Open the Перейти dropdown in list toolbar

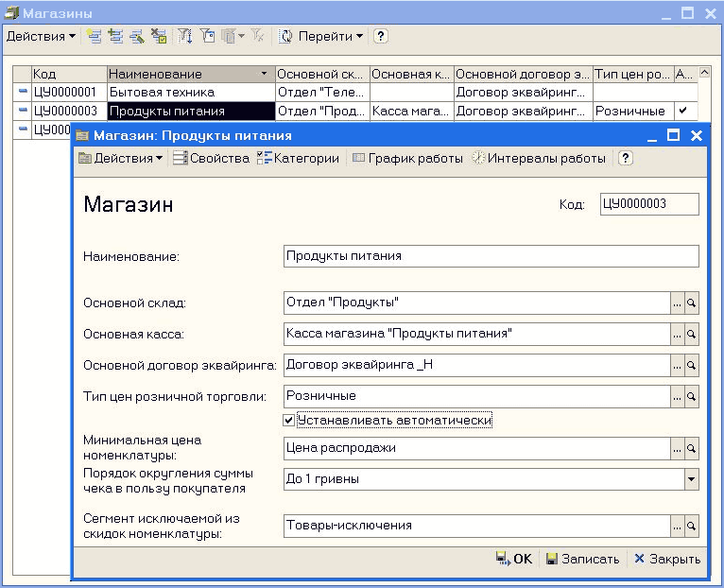point(323,36)
